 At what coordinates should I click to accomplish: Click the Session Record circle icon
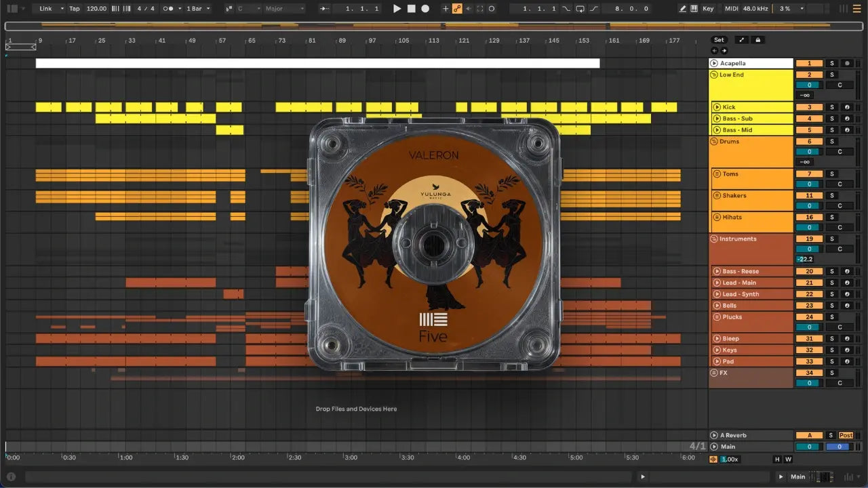coord(492,9)
